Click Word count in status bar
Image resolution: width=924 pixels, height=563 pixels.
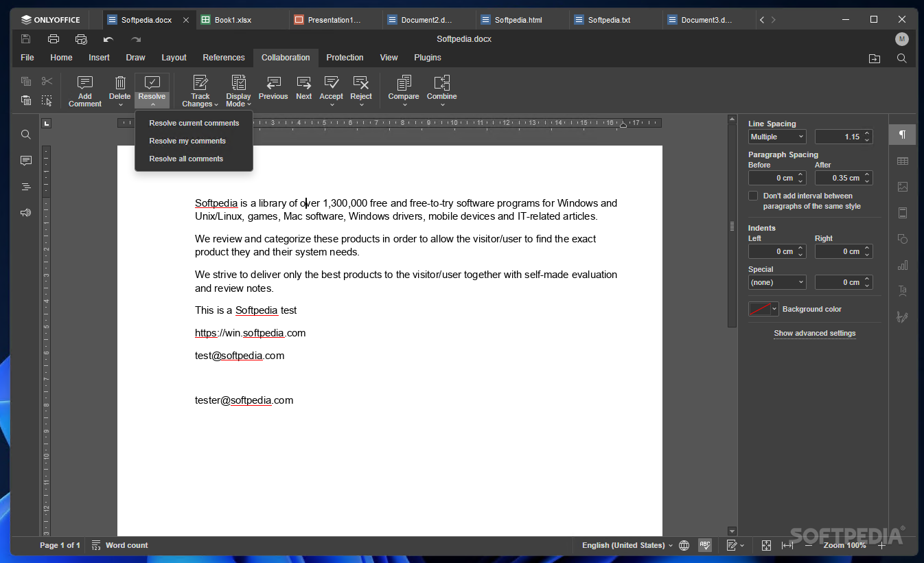click(x=119, y=545)
